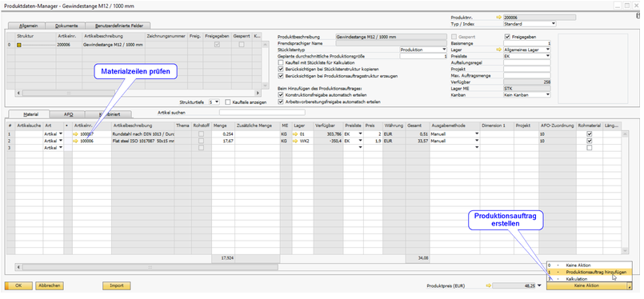Toggle Kaufteil mit Stückliste für Kalkulation
This screenshot has width=644, height=299.
281,63
